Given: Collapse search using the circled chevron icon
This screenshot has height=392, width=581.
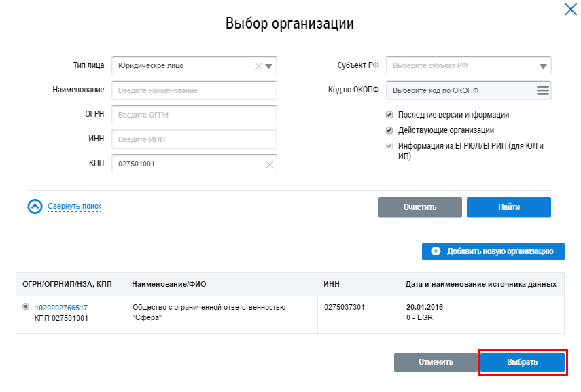Looking at the screenshot, I should 35,207.
